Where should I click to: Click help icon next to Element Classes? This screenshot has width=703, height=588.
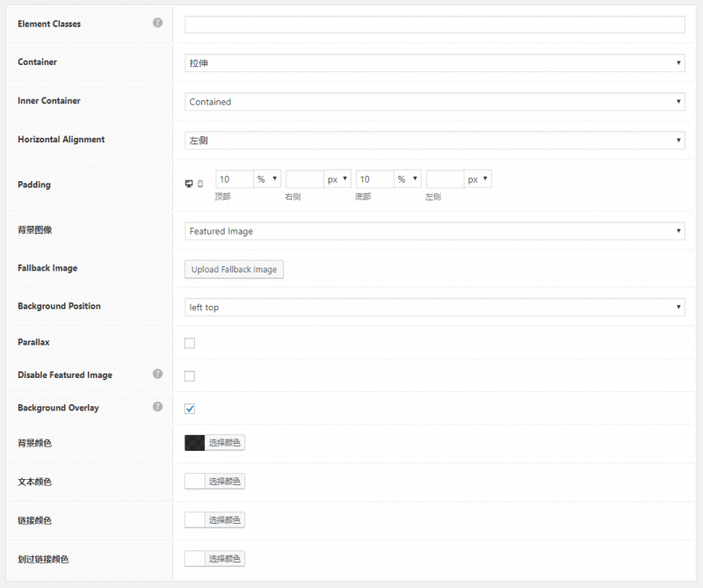pos(158,23)
